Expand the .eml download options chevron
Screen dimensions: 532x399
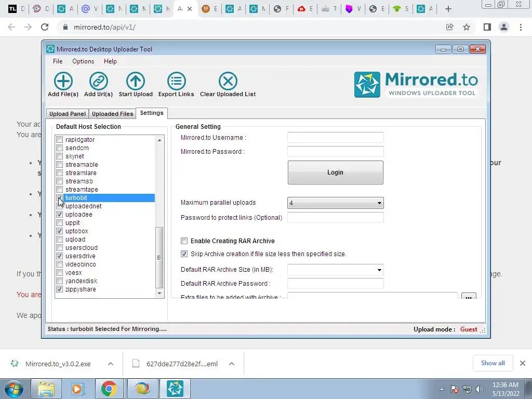tap(232, 364)
